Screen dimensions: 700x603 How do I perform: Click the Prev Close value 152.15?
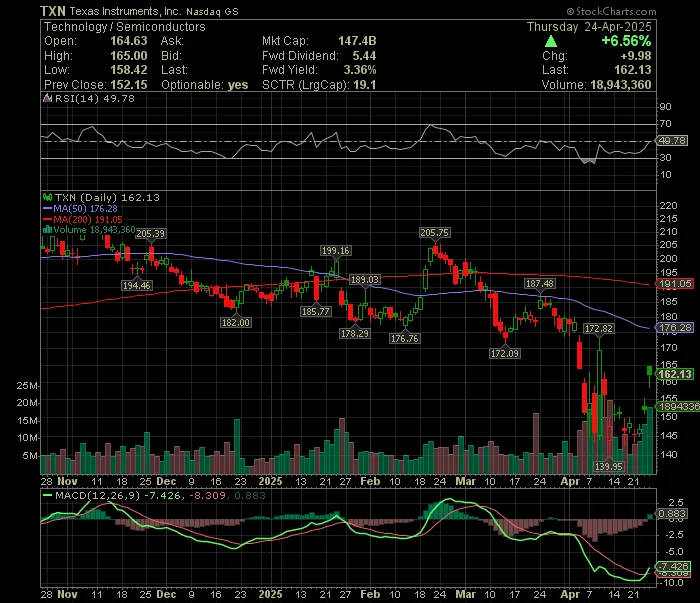coord(129,85)
